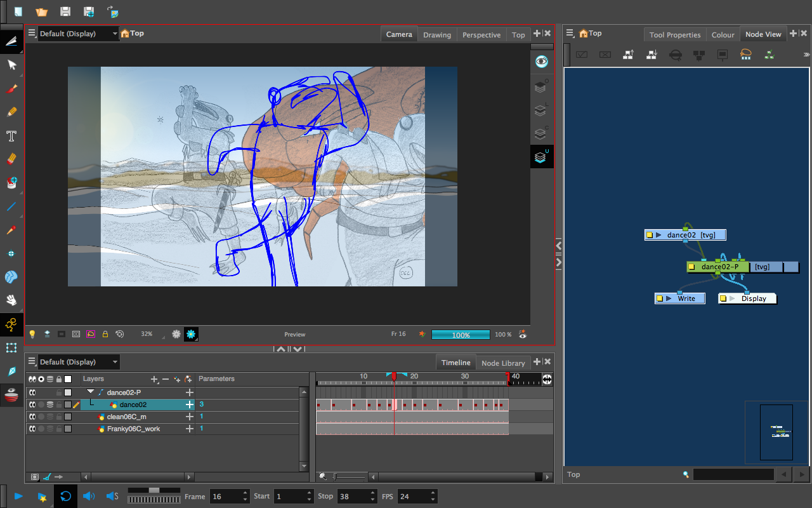812x508 pixels.
Task: Choose the Text tool
Action: [11, 135]
